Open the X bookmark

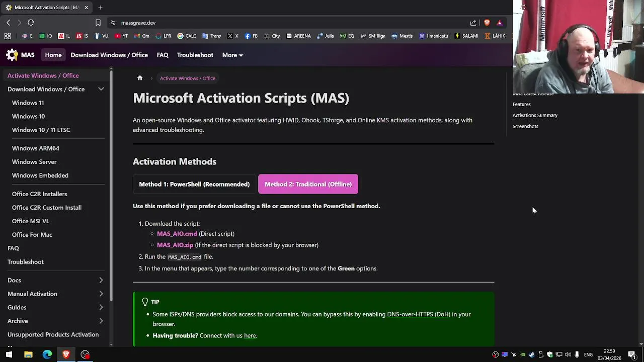coord(233,36)
